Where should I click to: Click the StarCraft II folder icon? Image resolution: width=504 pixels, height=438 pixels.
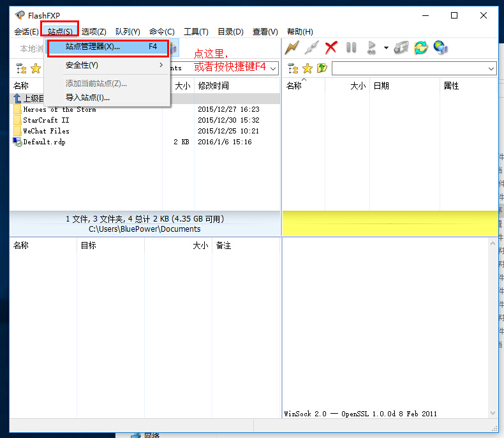pos(17,120)
